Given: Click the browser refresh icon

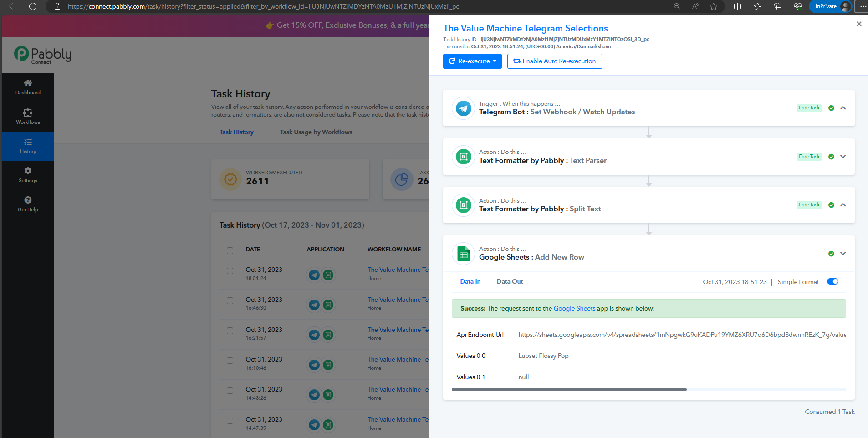Looking at the screenshot, I should (33, 6).
